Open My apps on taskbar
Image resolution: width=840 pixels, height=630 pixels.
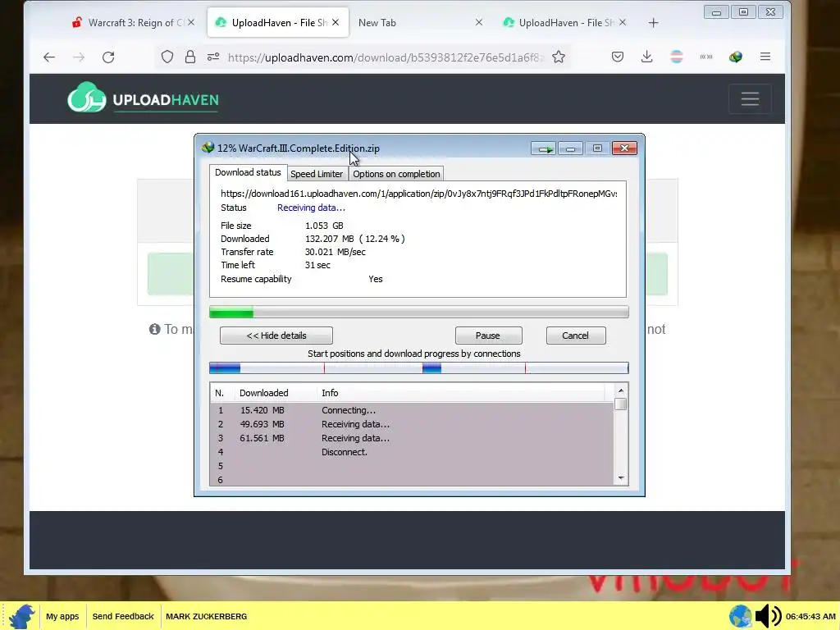click(62, 616)
